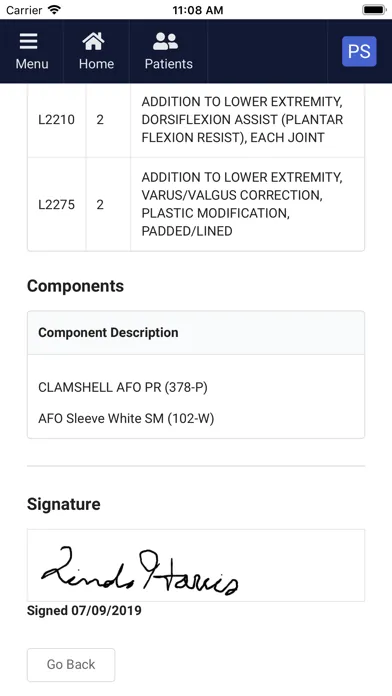Viewport: 392px width, 696px height.
Task: Tap the varus/valgus correction description
Action: 242,204
